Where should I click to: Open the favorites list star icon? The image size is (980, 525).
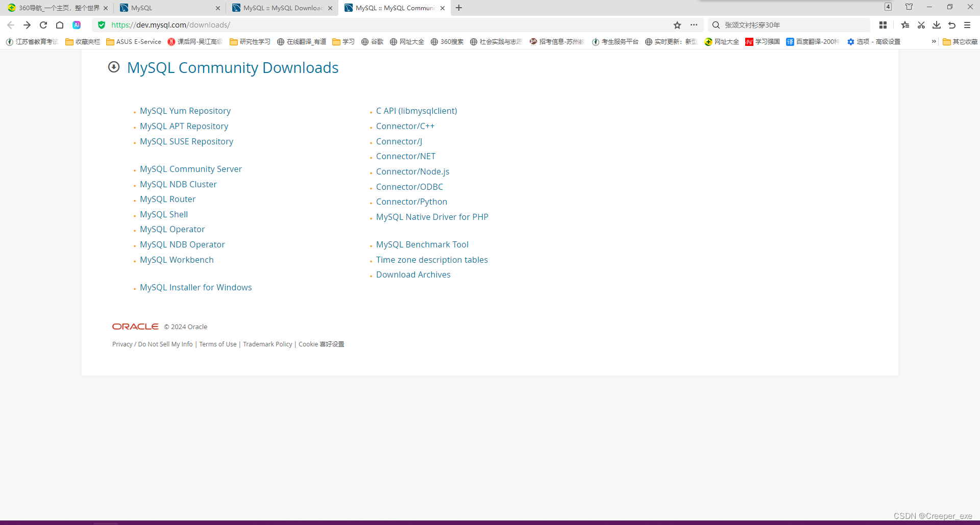point(905,25)
